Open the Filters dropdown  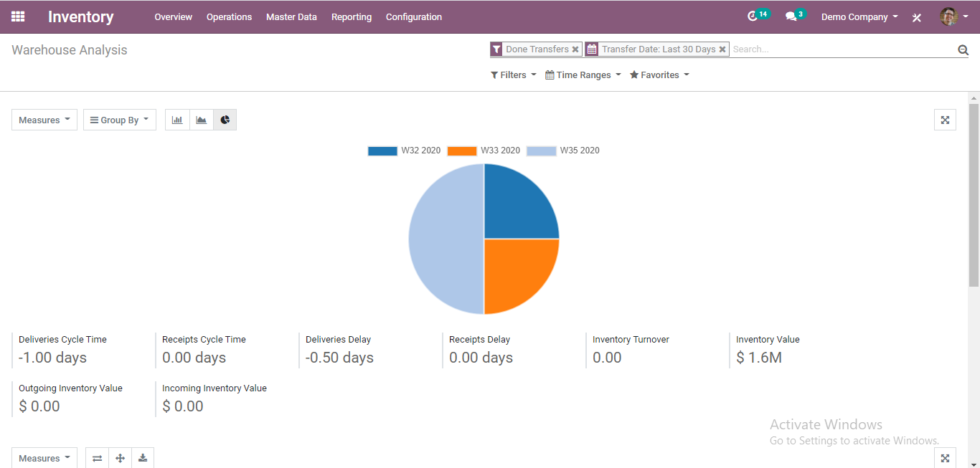pos(514,75)
